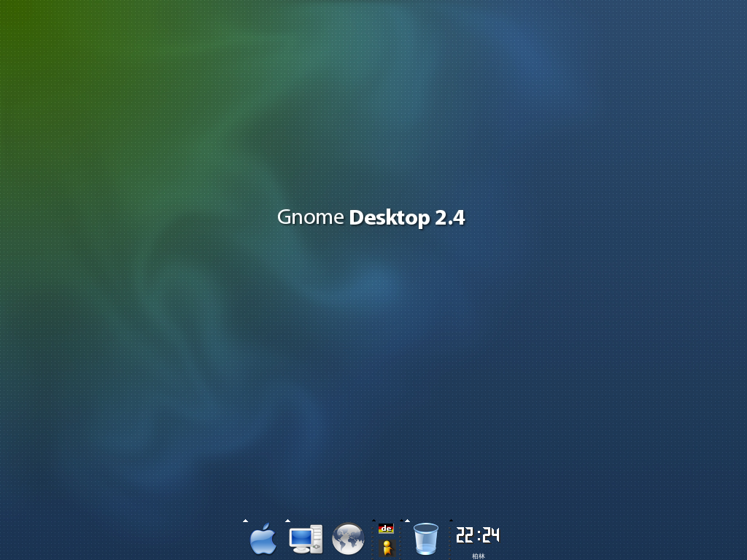Click the 22:24 digital clock applet
The width and height of the screenshot is (747, 560).
coord(478,535)
